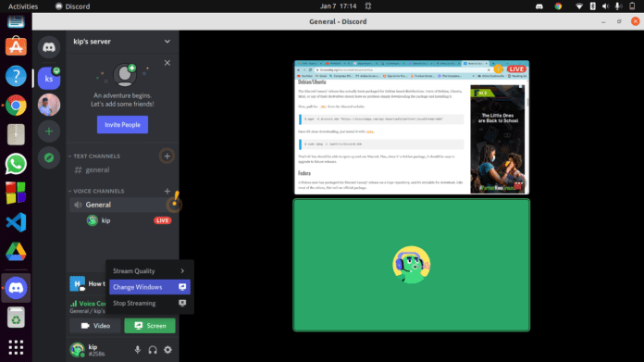Open Help from the Ubuntu dock
This screenshot has width=644, height=362.
(x=16, y=76)
